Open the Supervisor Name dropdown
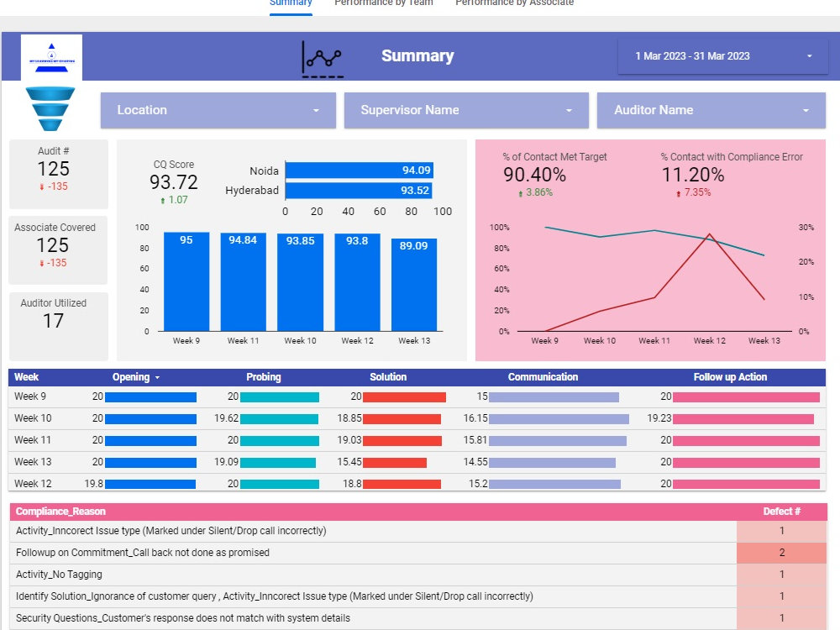This screenshot has width=840, height=630. pyautogui.click(x=465, y=110)
